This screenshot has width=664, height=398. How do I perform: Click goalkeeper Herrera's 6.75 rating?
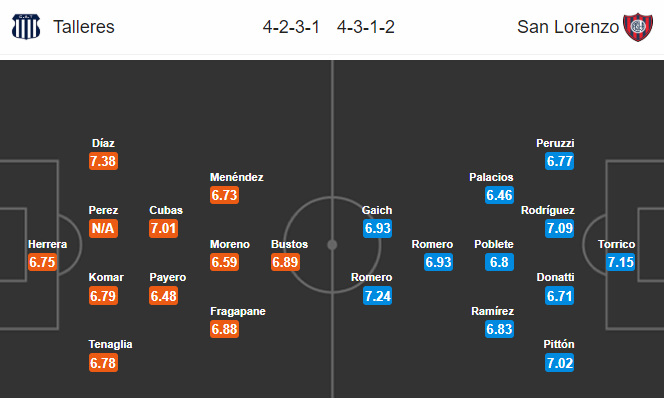[42, 262]
